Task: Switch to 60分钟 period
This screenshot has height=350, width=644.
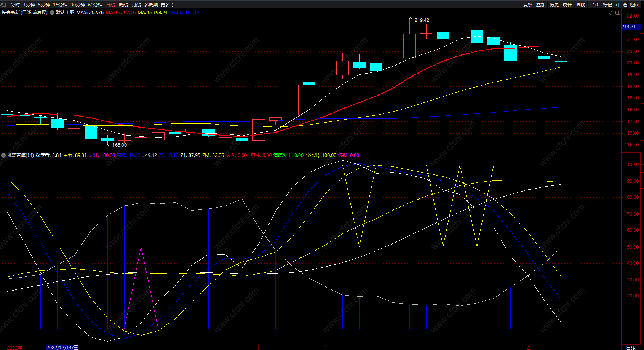Action: (95, 5)
